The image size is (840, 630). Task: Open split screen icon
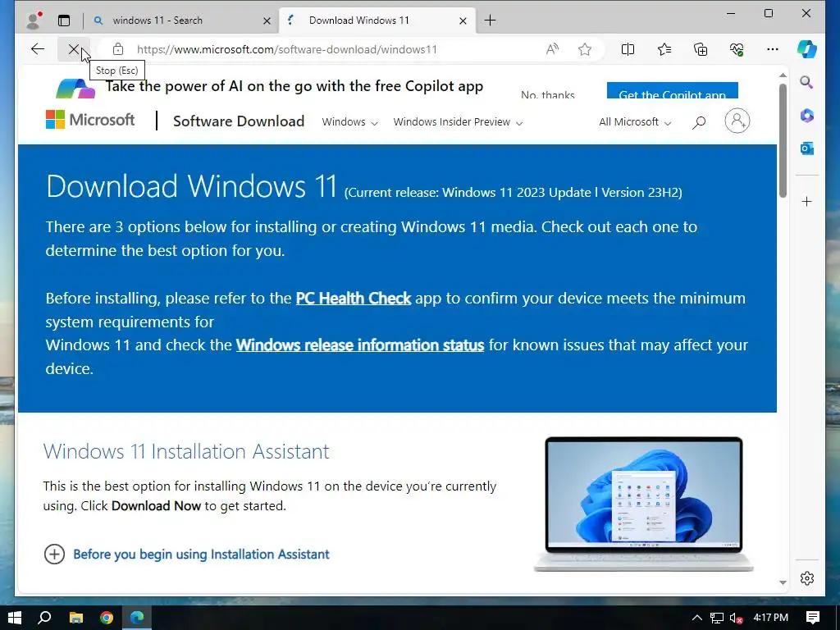coord(628,49)
